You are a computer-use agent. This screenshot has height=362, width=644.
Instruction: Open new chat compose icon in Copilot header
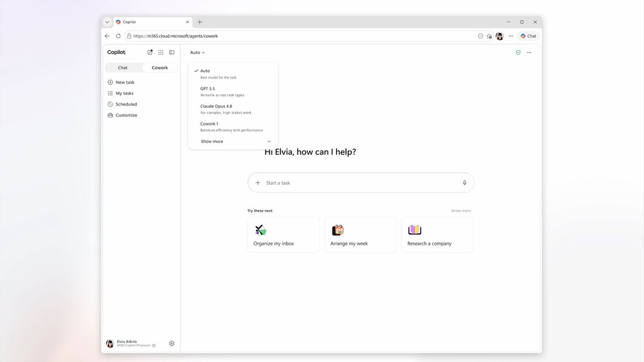point(150,53)
